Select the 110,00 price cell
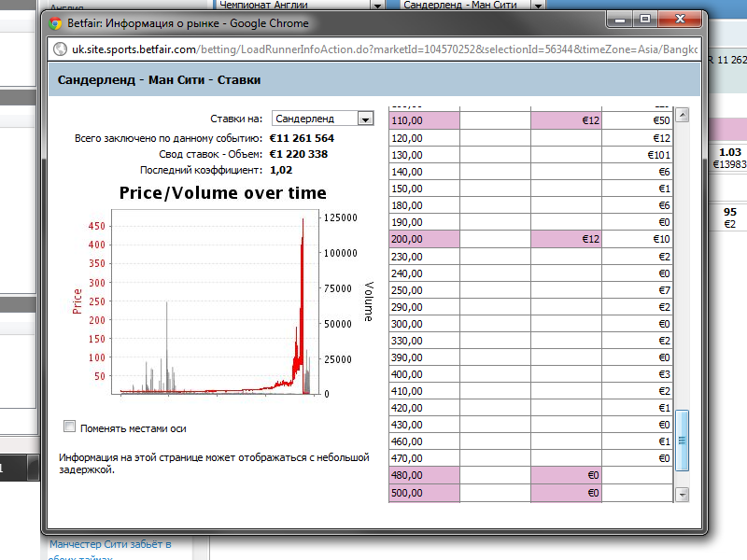The height and width of the screenshot is (560, 747). (424, 120)
